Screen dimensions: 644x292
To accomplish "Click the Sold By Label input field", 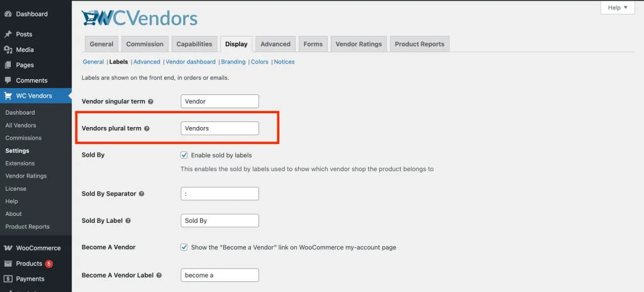I will 219,220.
